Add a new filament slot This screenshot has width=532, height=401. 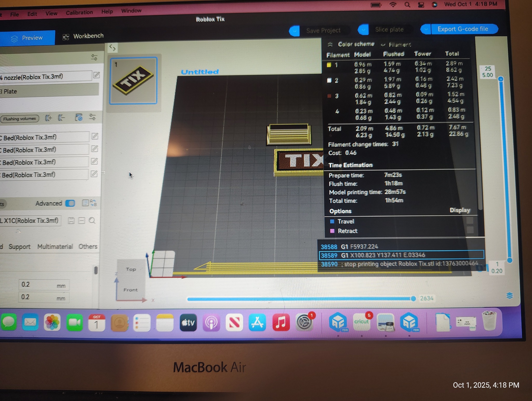[49, 118]
